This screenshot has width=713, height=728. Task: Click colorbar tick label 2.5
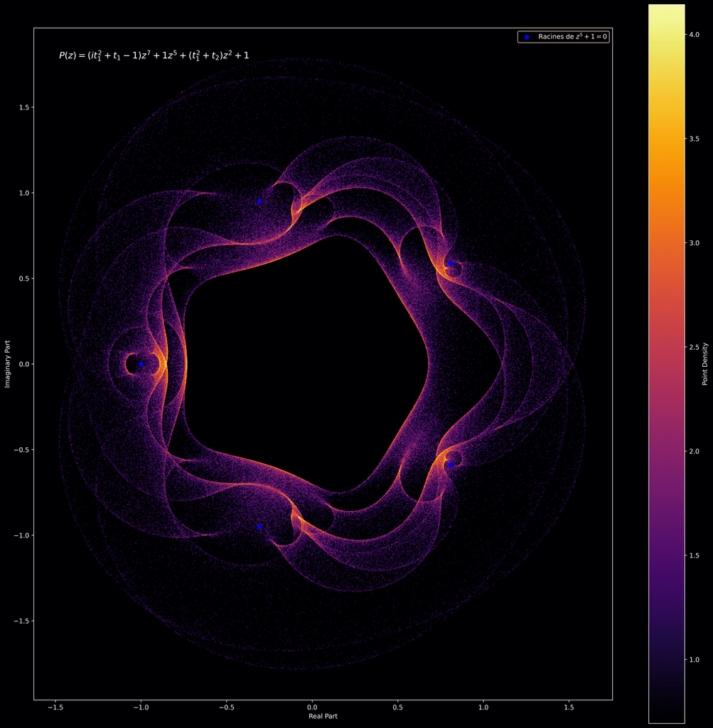click(694, 347)
